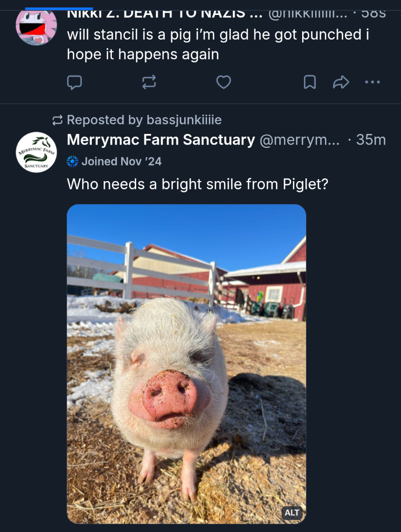
Task: Open the 35m post timestamp
Action: click(371, 140)
